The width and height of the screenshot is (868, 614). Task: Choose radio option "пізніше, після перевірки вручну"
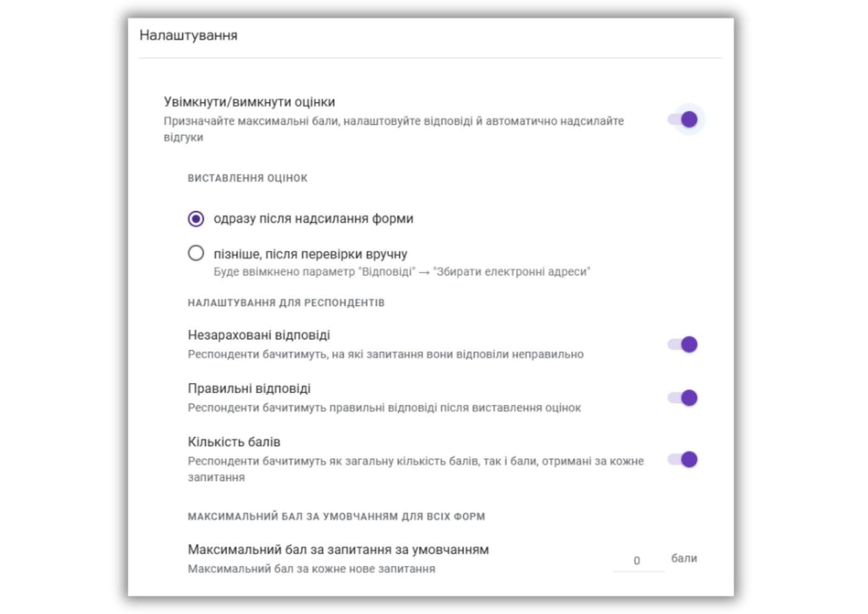[x=196, y=254]
